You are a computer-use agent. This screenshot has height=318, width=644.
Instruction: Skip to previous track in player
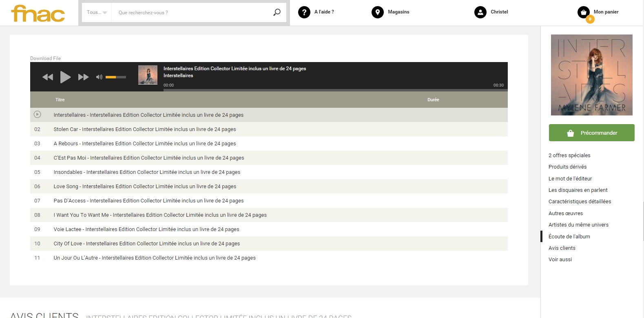pos(48,77)
